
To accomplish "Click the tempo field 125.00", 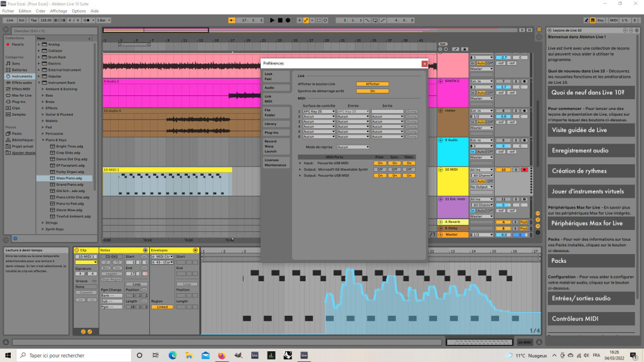I will pos(46,20).
